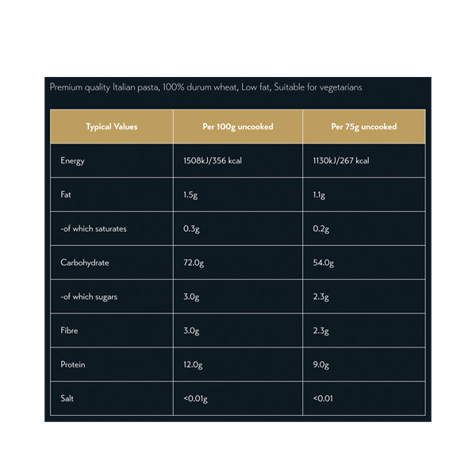476x476 pixels.
Task: Click the 72.0g carbohydrate value
Action: click(x=194, y=263)
